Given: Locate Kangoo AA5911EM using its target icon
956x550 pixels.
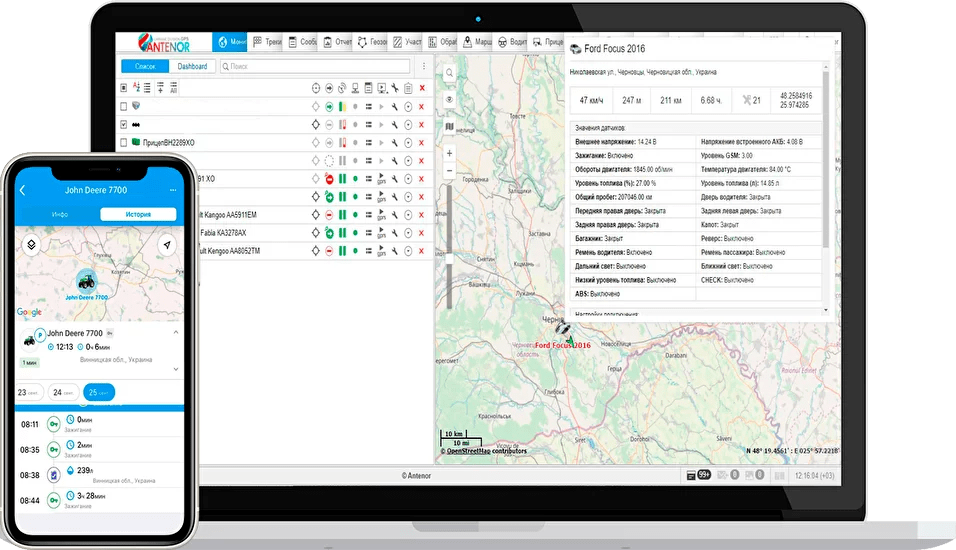Looking at the screenshot, I should pos(316,215).
